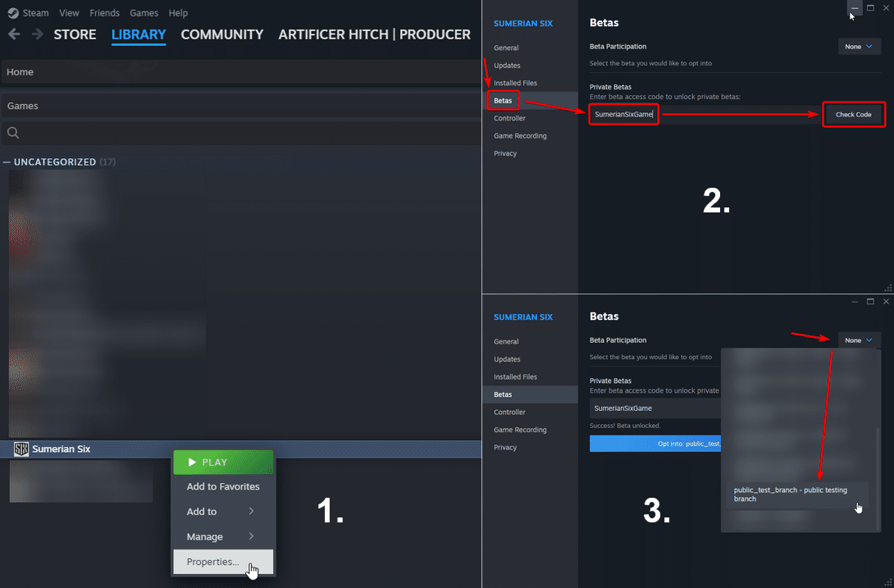
Task: Select Sumerian Six in the game list
Action: (241, 449)
